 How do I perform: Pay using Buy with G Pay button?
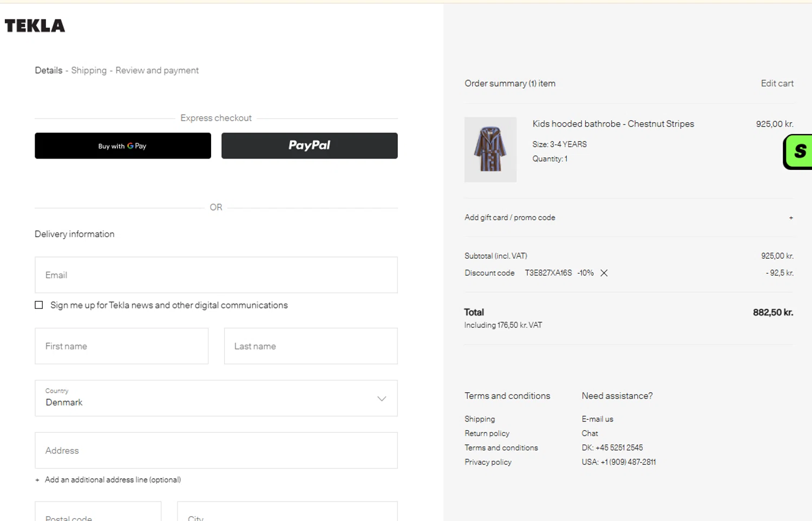click(123, 146)
